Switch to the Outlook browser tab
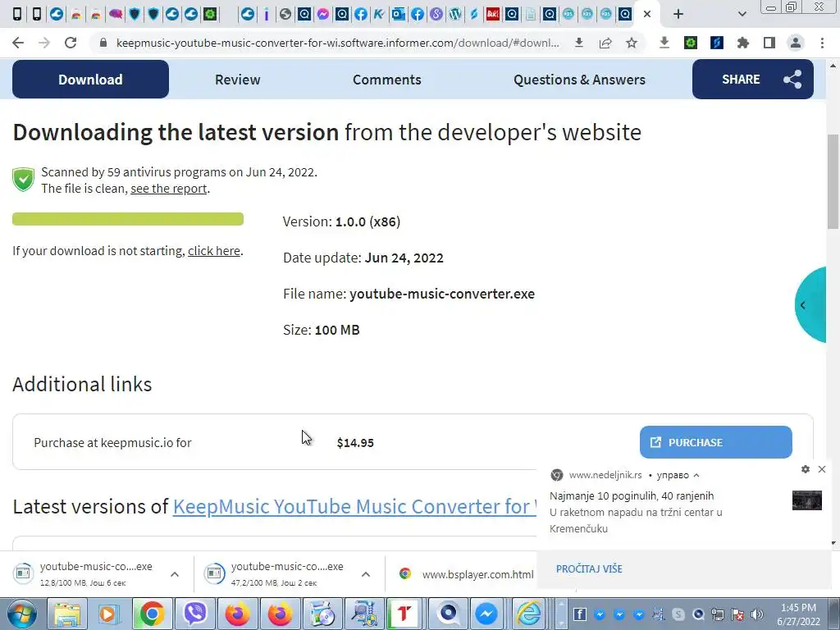 (398, 15)
